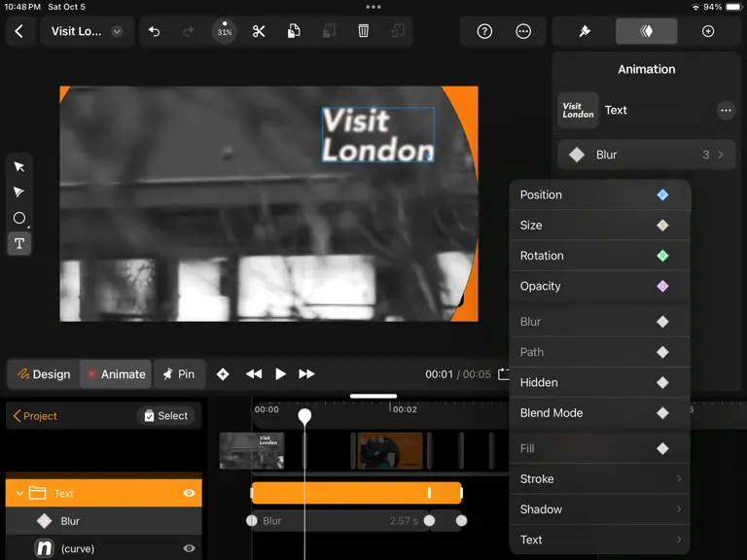This screenshot has height=560, width=747.
Task: Toggle the Blend Mode keyframe diamond
Action: pos(662,413)
